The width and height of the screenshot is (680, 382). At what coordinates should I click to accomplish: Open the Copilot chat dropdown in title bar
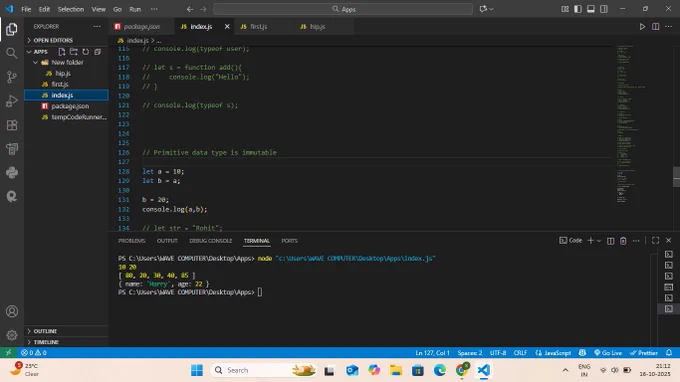click(x=491, y=9)
